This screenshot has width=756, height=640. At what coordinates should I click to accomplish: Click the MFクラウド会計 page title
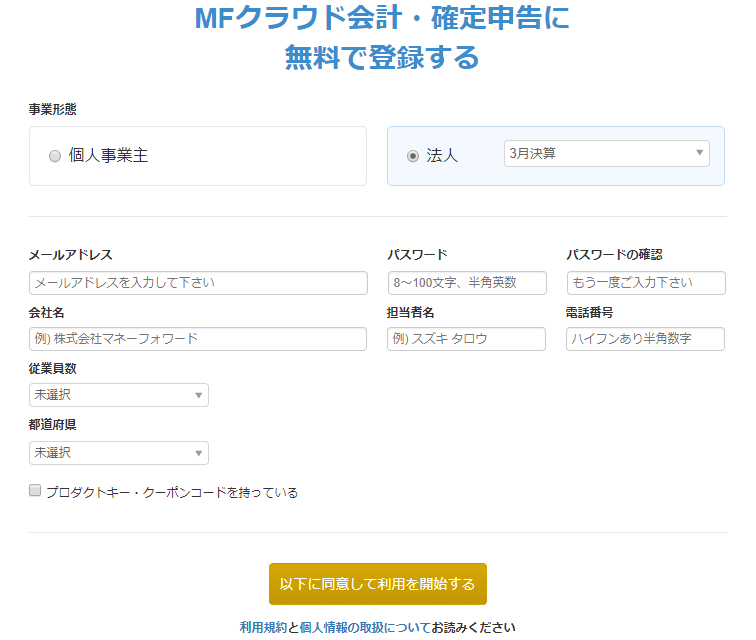(x=382, y=37)
